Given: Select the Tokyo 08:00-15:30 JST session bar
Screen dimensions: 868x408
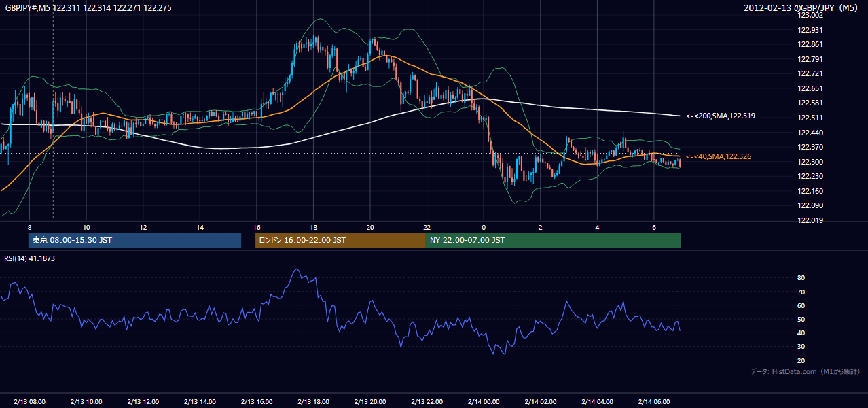Looking at the screenshot, I should [x=134, y=240].
